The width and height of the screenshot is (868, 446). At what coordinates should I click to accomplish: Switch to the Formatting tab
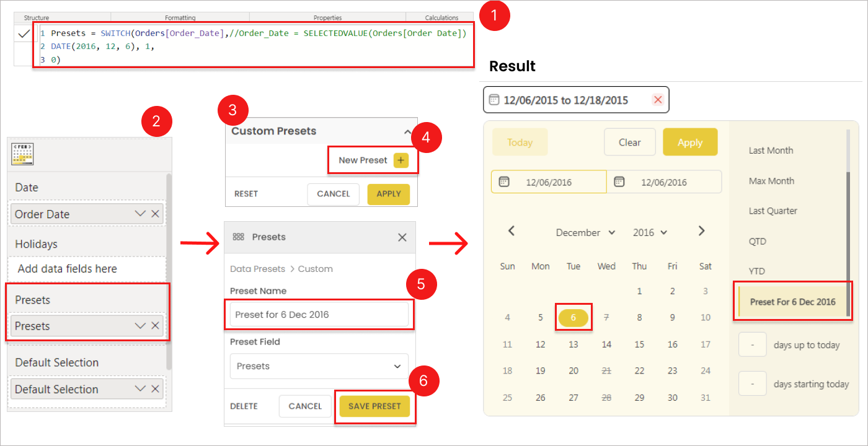(x=180, y=18)
